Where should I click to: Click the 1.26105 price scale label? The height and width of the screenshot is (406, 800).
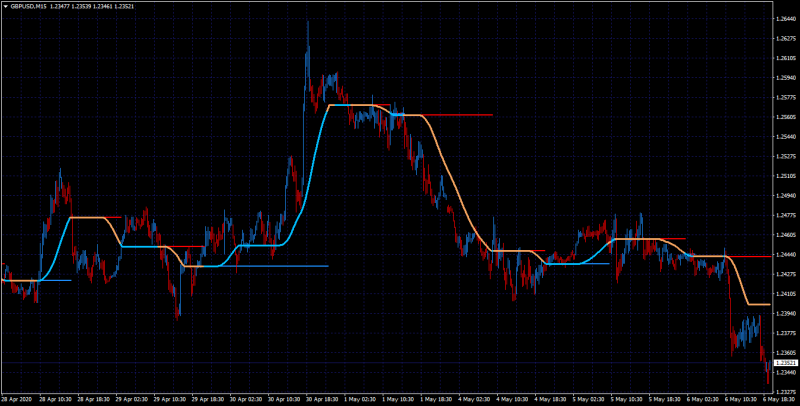pos(786,58)
